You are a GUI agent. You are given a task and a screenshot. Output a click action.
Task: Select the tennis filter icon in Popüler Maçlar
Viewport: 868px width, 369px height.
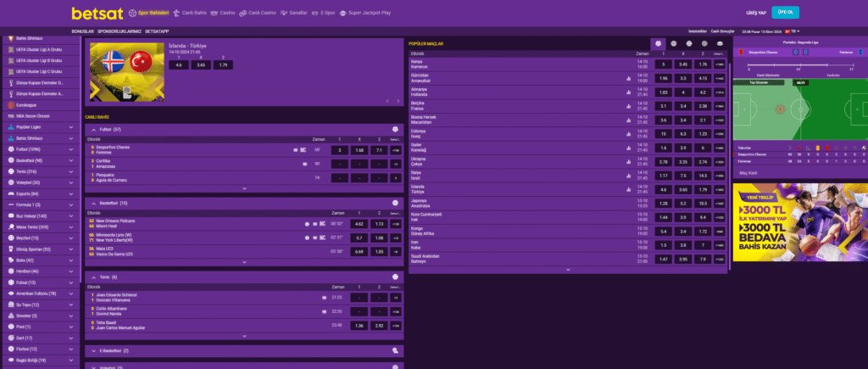click(x=688, y=43)
